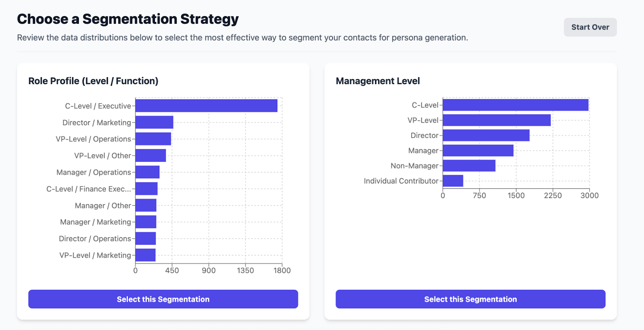Select the Management Level segmentation button
This screenshot has height=330, width=644.
click(x=470, y=299)
